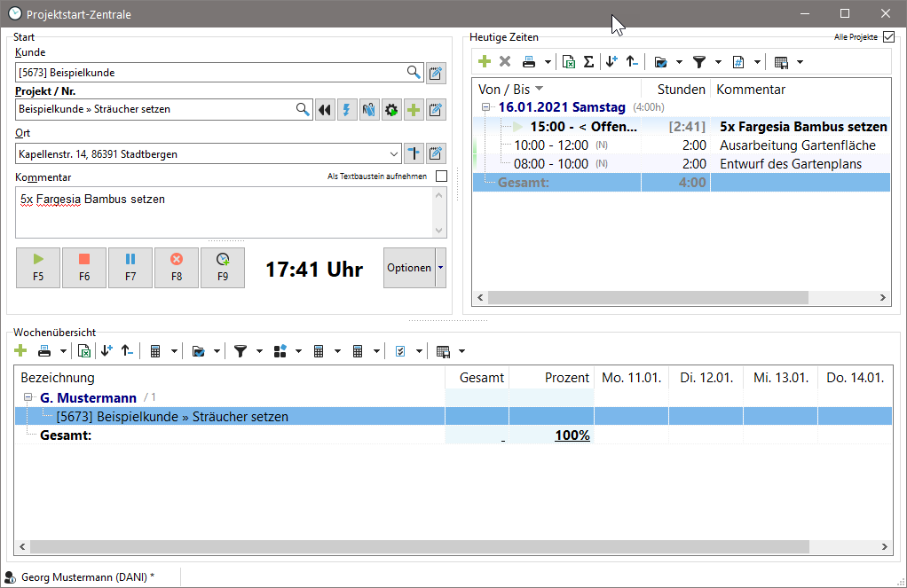Click the sum icon in Heutige Zeiten toolbar
This screenshot has height=588, width=907.
(588, 62)
